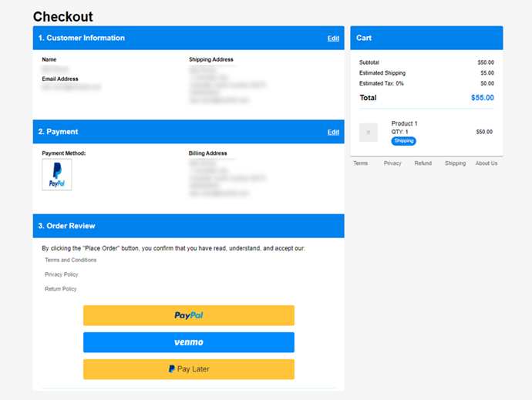532x400 pixels.
Task: Click the Estimated Shipping label
Action: pyautogui.click(x=382, y=73)
